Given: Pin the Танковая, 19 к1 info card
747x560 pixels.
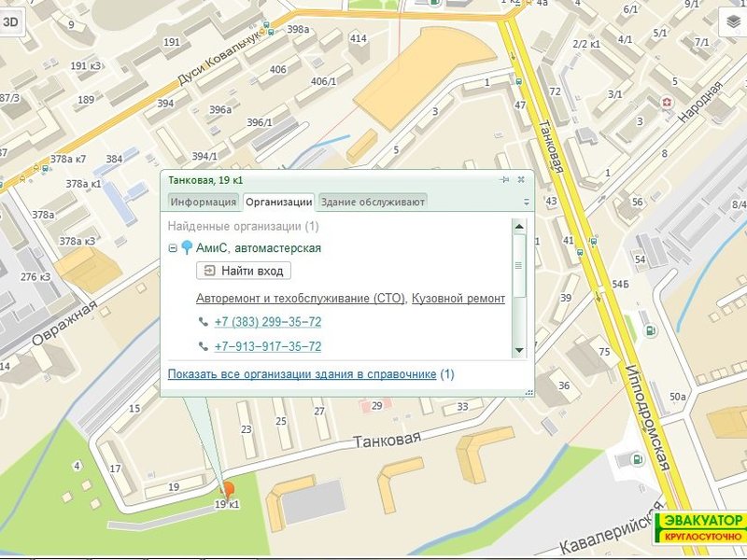Looking at the screenshot, I should pos(504,179).
